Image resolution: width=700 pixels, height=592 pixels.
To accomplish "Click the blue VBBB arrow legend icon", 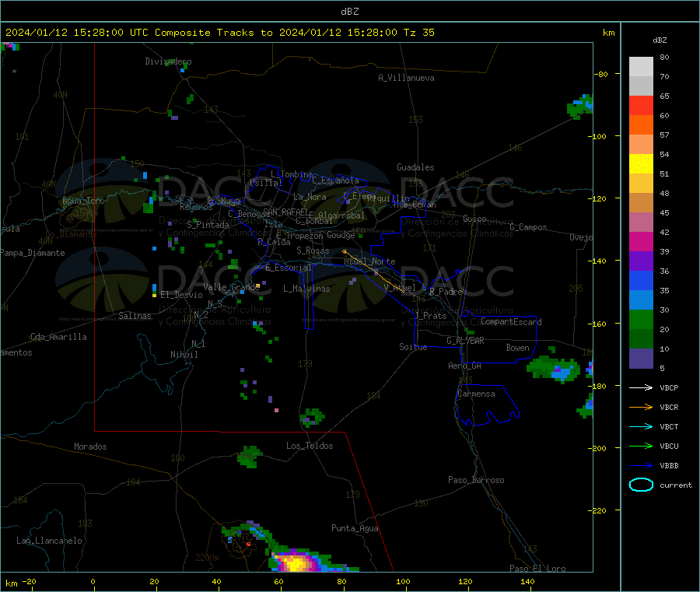I will [x=641, y=466].
